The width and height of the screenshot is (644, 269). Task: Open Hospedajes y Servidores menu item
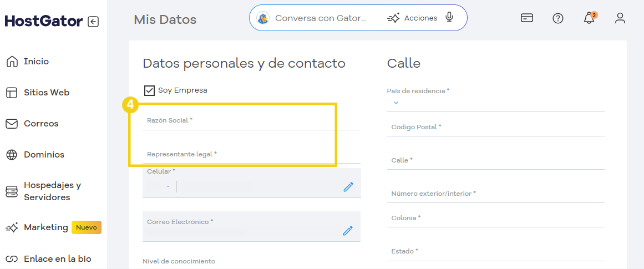click(53, 191)
